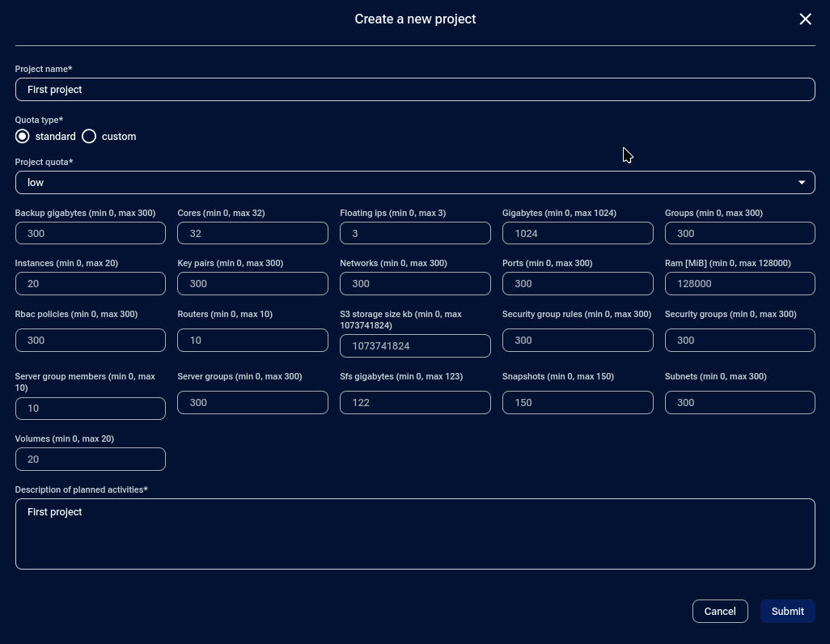Click the Cores quota field

click(252, 234)
